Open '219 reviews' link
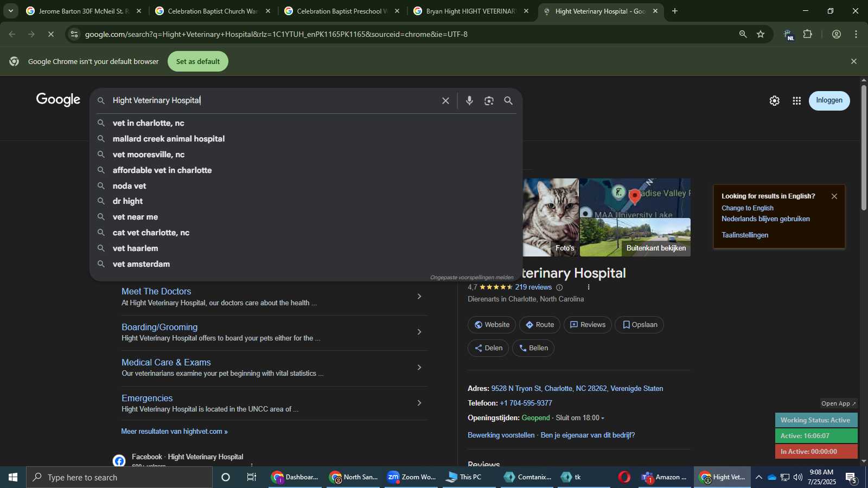The height and width of the screenshot is (488, 868). click(533, 287)
